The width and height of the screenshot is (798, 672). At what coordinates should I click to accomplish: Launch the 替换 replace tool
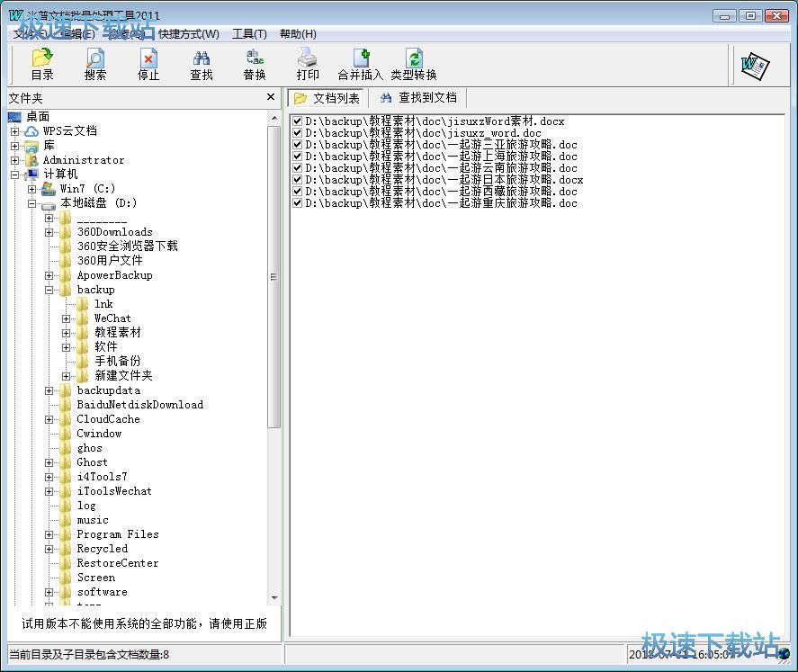254,63
